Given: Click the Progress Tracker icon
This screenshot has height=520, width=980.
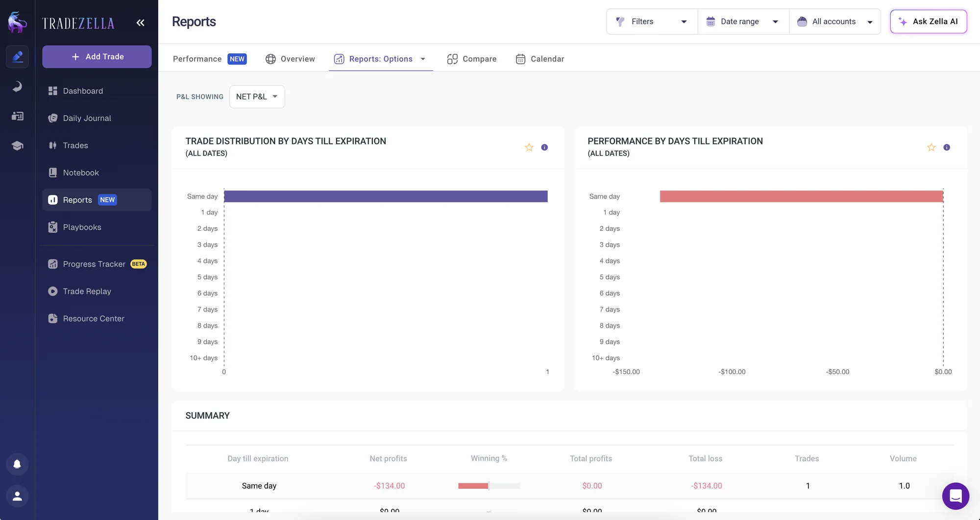Looking at the screenshot, I should 53,264.
